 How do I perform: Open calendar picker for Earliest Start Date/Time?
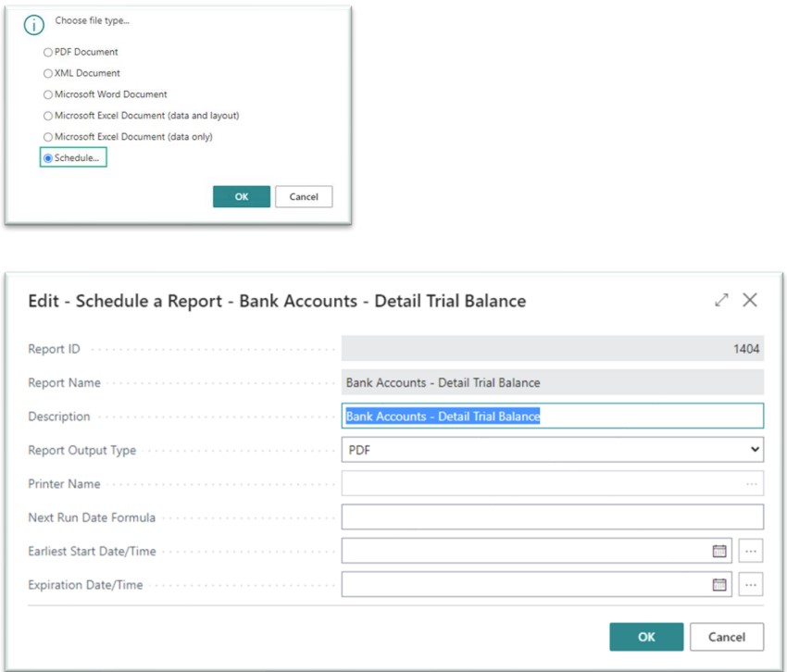(x=719, y=551)
